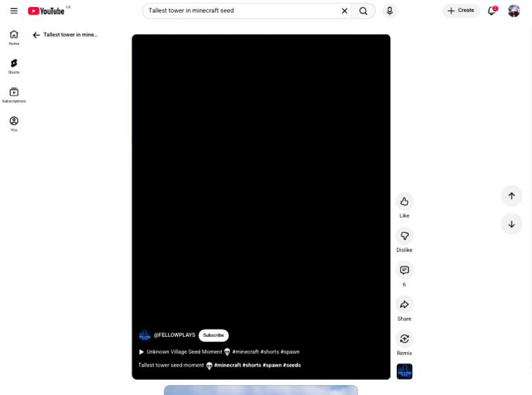The height and width of the screenshot is (395, 532).
Task: Click the bold #spawn hashtag
Action: 272,365
